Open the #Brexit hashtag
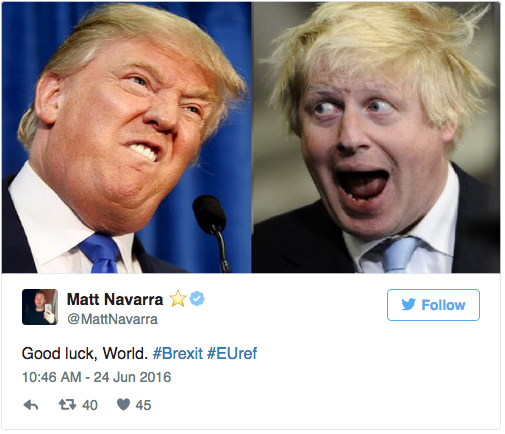The width and height of the screenshot is (505, 434). (177, 353)
